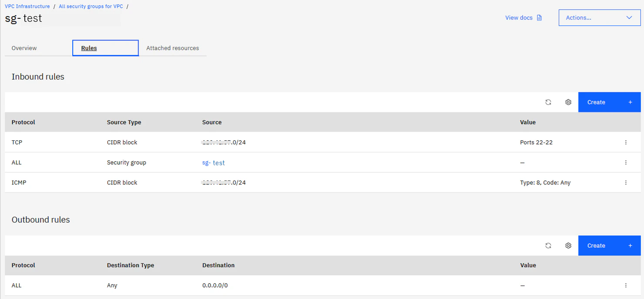
Task: Click the inbound Protocol column header
Action: click(x=24, y=122)
